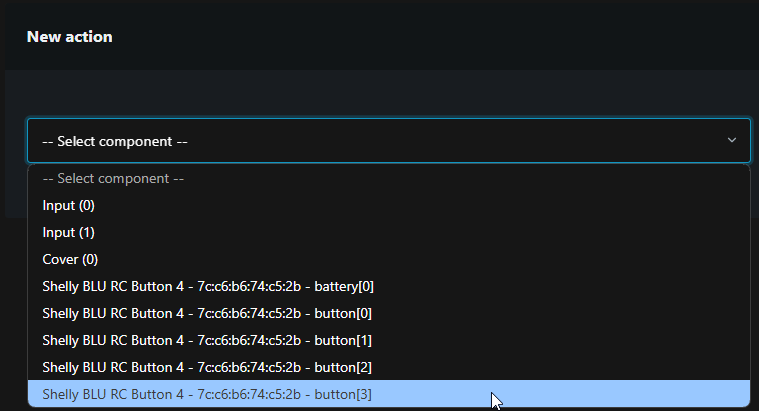This screenshot has width=759, height=411.
Task: Select Shelly BLU RC Button 4 battery[0]
Action: [x=208, y=287]
